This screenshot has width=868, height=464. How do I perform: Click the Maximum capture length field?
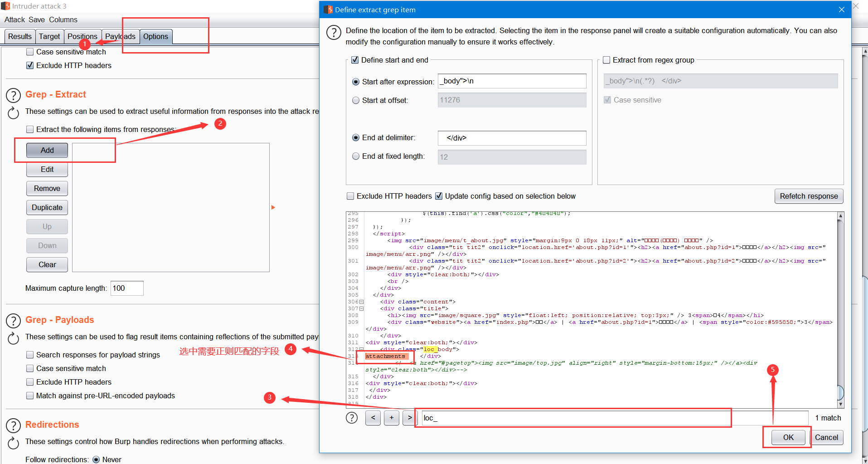pos(127,288)
